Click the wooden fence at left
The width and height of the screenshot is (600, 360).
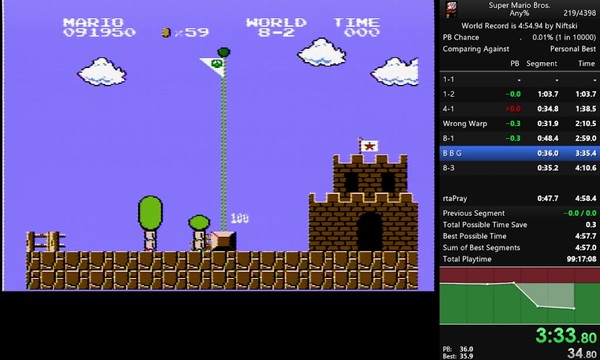point(46,241)
